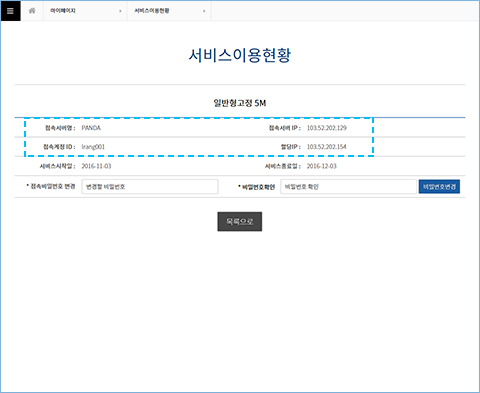Open the hamburger menu icon
This screenshot has width=480, height=393.
10,11
